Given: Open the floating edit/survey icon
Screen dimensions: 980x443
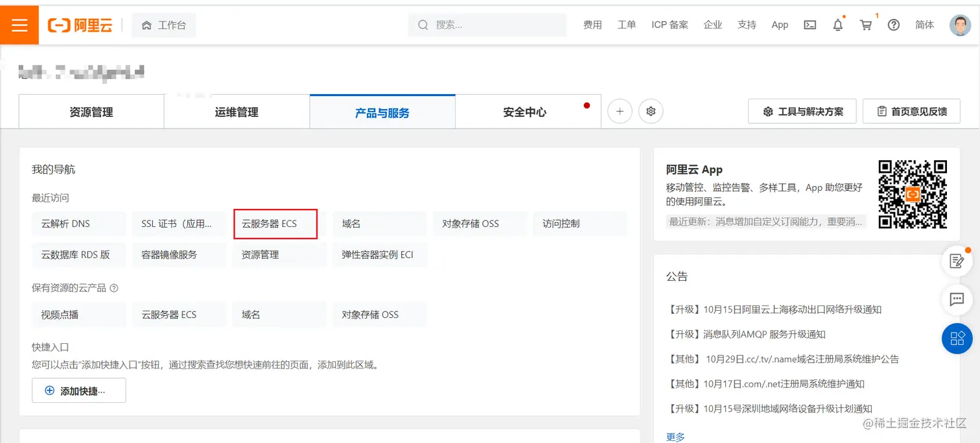Looking at the screenshot, I should point(957,261).
